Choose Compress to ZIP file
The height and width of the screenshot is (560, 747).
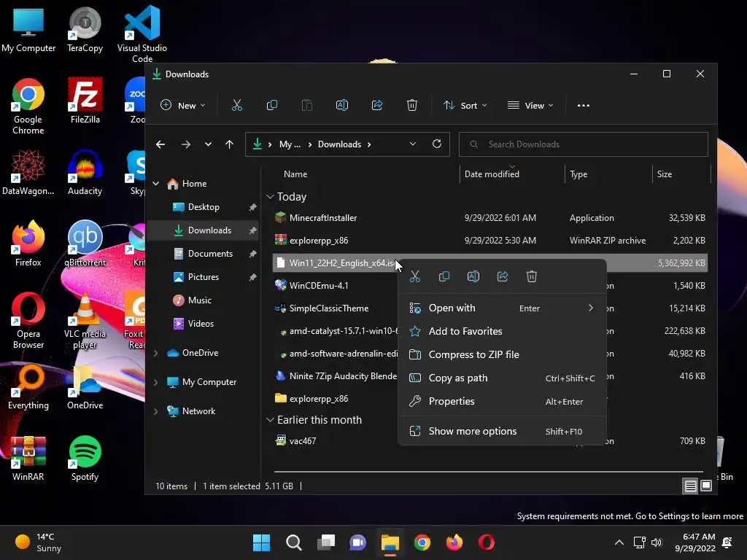(502, 355)
